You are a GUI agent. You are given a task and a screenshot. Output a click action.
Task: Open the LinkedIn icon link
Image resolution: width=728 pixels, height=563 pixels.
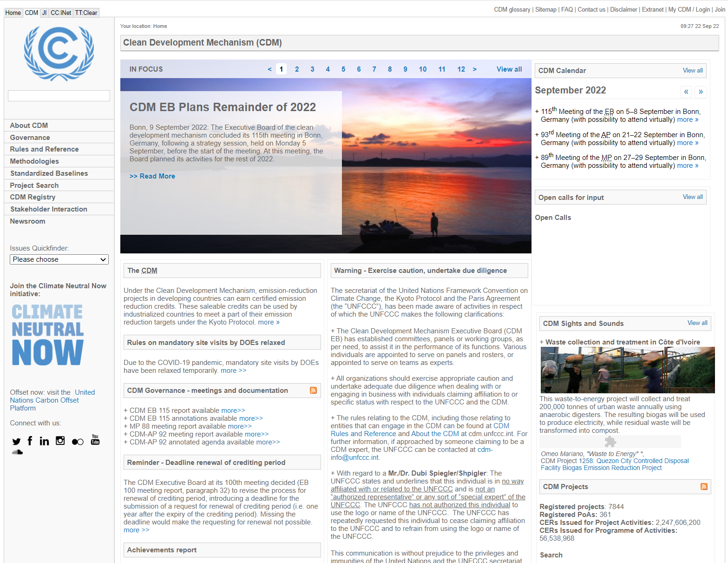pyautogui.click(x=44, y=441)
